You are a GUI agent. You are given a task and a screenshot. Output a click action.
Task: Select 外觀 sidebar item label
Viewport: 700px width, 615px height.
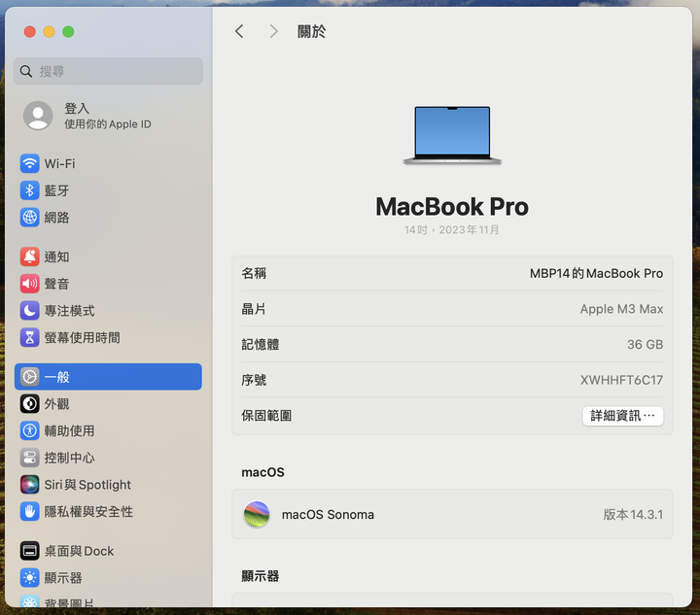[x=56, y=403]
